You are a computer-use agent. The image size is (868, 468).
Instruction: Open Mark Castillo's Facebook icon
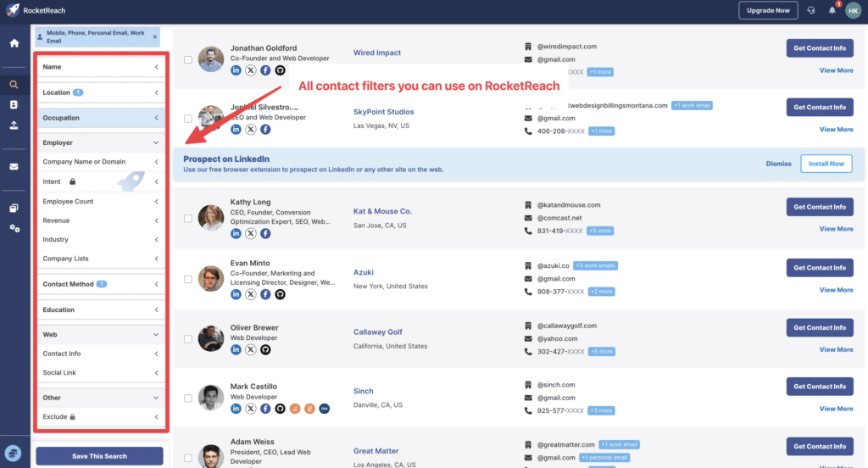click(x=265, y=409)
